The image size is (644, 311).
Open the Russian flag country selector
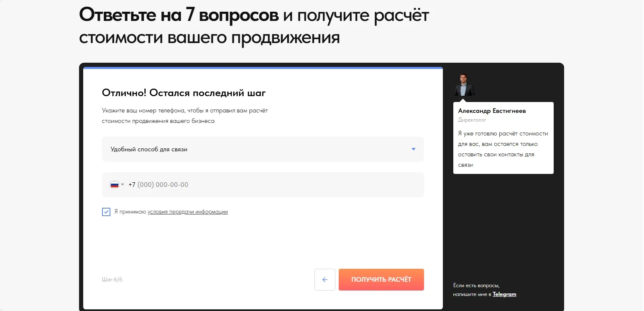tap(117, 185)
